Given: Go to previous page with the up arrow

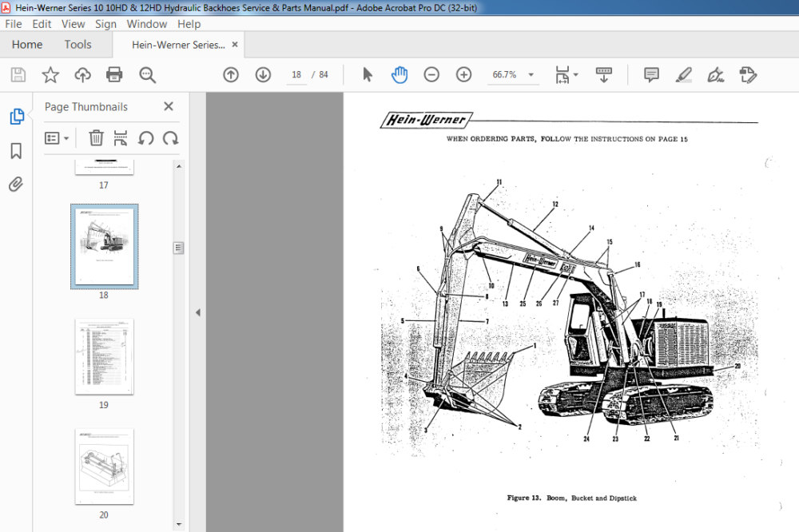Looking at the screenshot, I should click(x=231, y=75).
